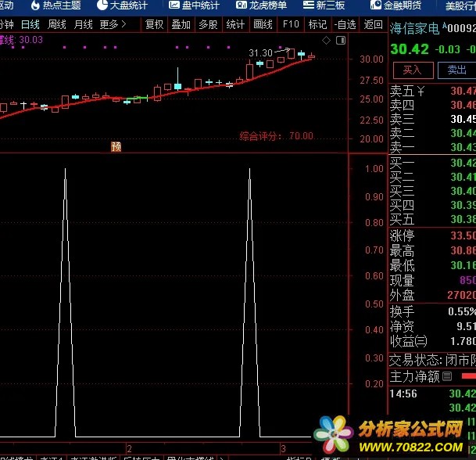The height and width of the screenshot is (460, 476).
Task: Click the 外盘 row
Action: pyautogui.click(x=432, y=295)
